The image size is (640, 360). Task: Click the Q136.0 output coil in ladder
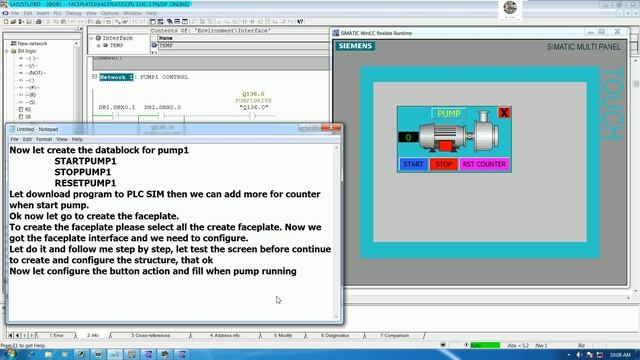pos(253,116)
